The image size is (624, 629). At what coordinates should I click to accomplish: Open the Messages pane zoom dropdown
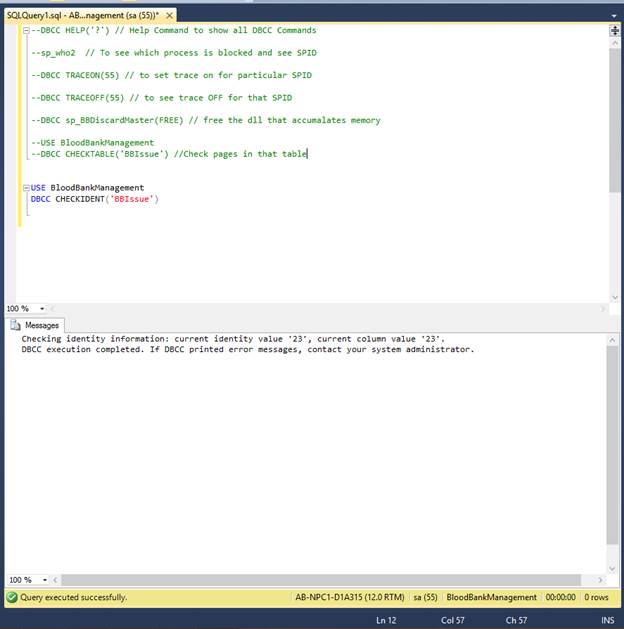[x=45, y=580]
